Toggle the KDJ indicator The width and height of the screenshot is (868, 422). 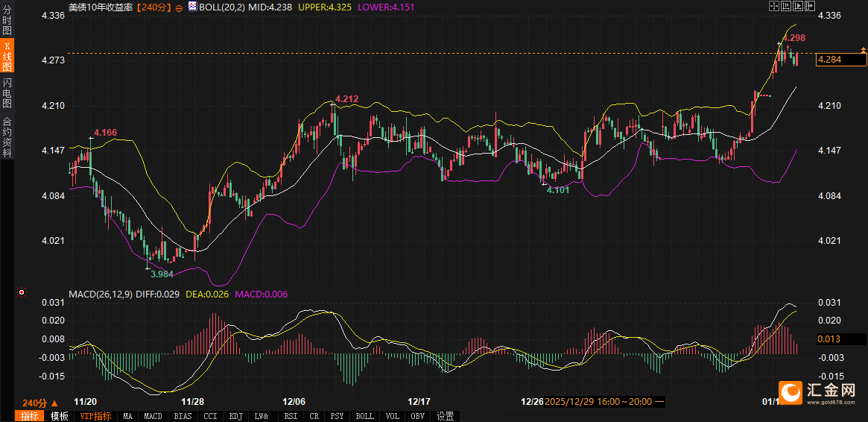coord(235,416)
